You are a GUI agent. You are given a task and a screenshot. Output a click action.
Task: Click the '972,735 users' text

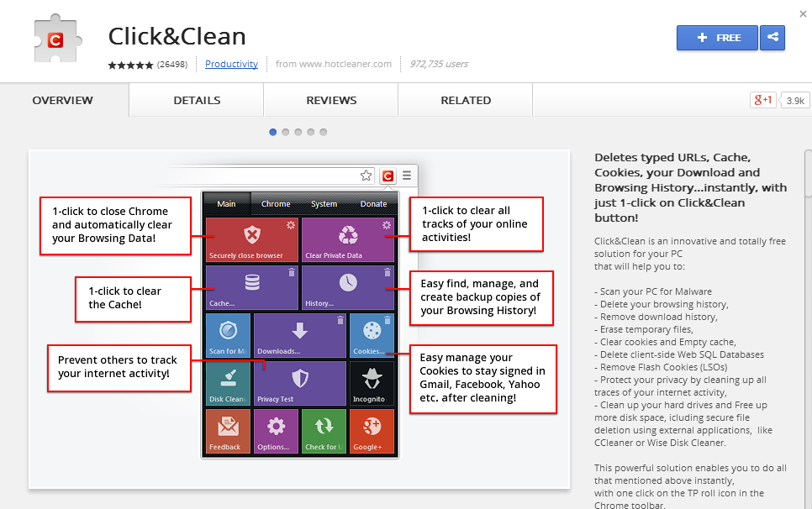(439, 64)
